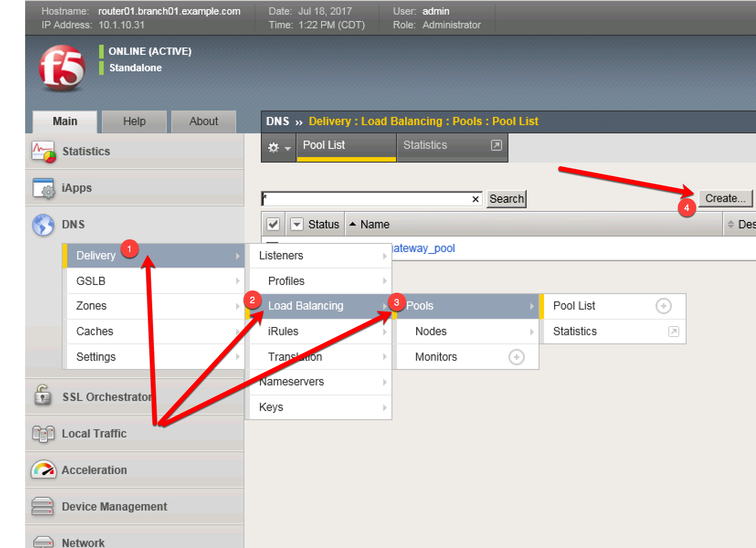756x548 pixels.
Task: Open the Acceleration section
Action: tap(134, 470)
